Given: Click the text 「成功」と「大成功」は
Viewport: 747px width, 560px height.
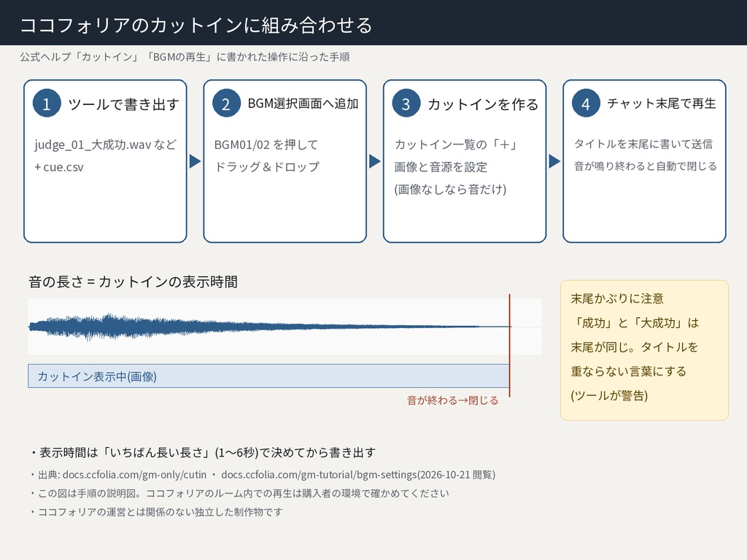Looking at the screenshot, I should [635, 323].
